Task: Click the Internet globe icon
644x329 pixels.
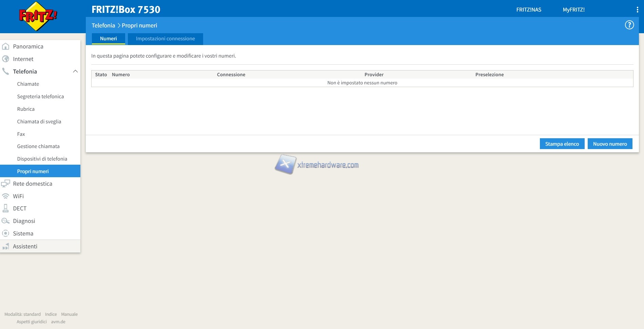Action: (6, 59)
